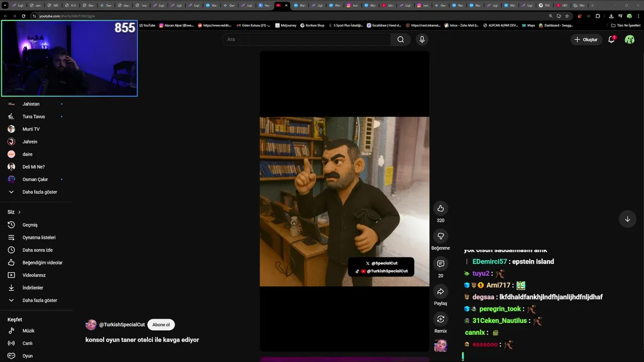The width and height of the screenshot is (644, 362).
Task: Open the Konfuse Shop bookmark
Action: pos(312,25)
